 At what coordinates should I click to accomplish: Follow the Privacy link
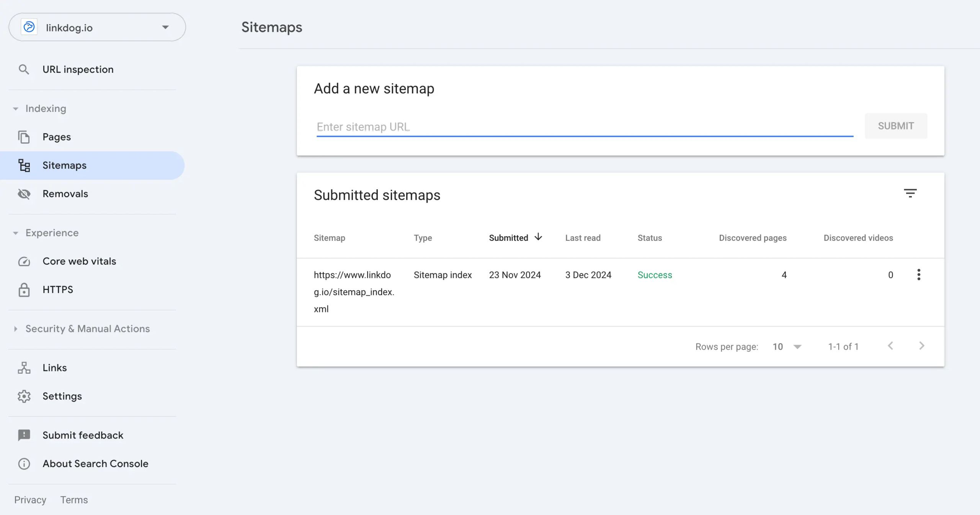click(x=30, y=500)
